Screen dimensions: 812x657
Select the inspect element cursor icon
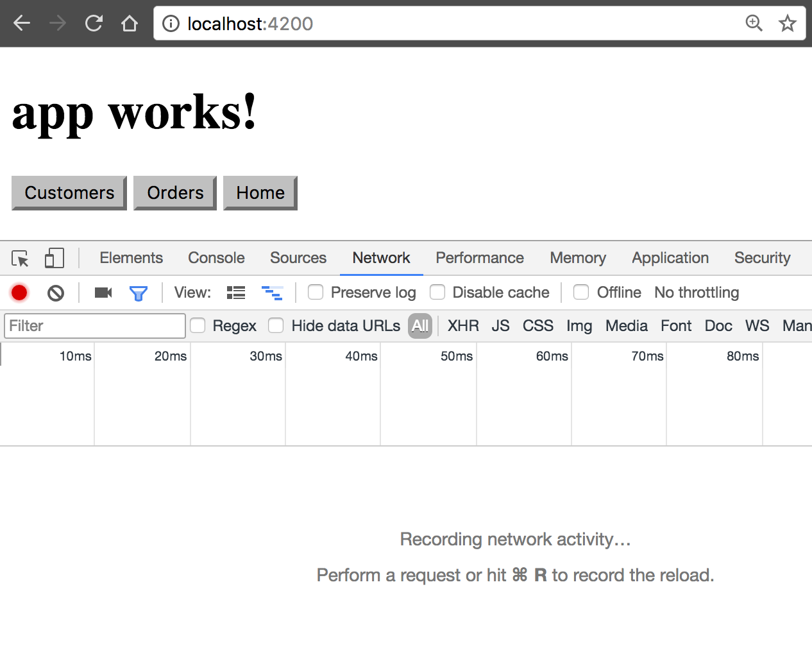pyautogui.click(x=20, y=258)
